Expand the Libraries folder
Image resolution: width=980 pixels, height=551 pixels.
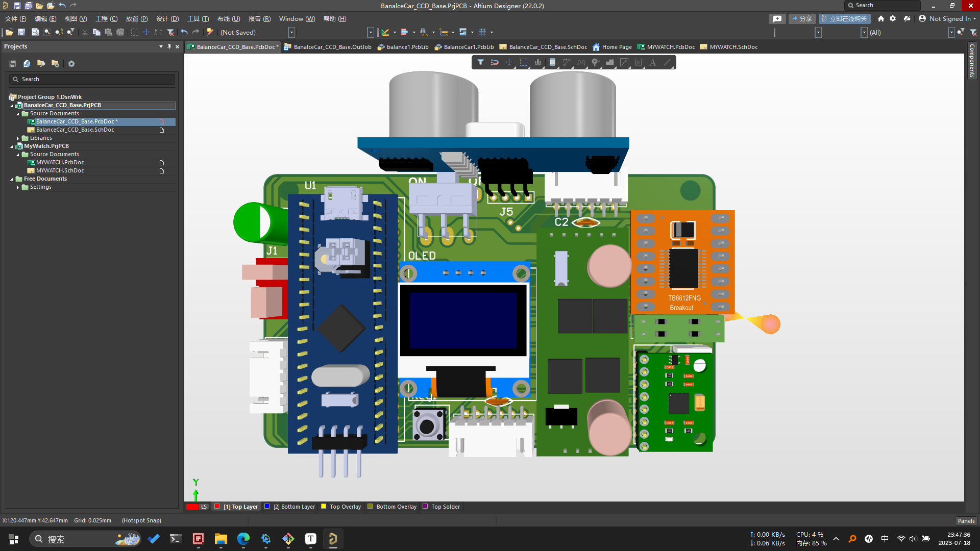pos(18,138)
